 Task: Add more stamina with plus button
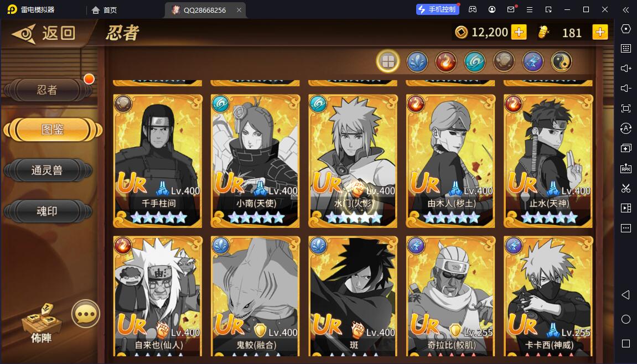pyautogui.click(x=600, y=32)
